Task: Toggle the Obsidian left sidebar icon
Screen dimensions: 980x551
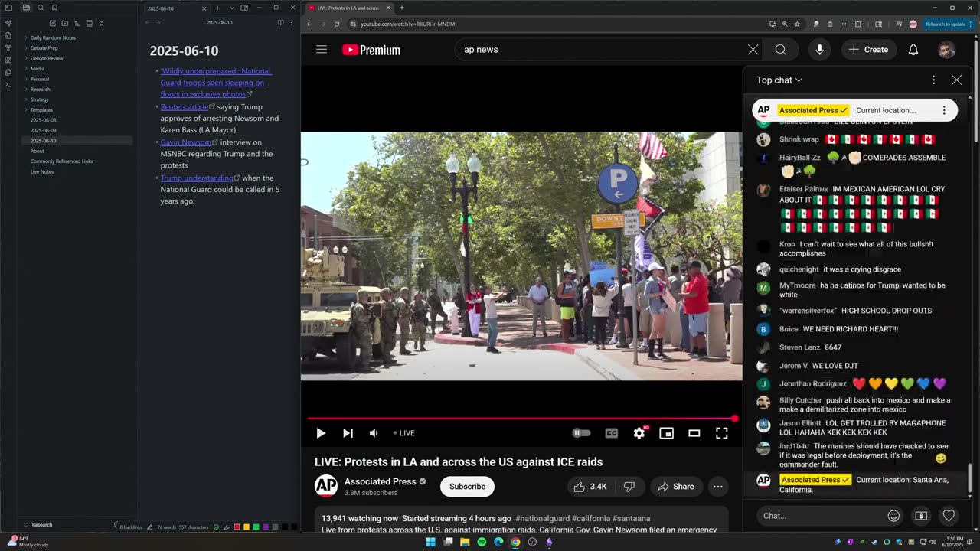Action: 8,8
